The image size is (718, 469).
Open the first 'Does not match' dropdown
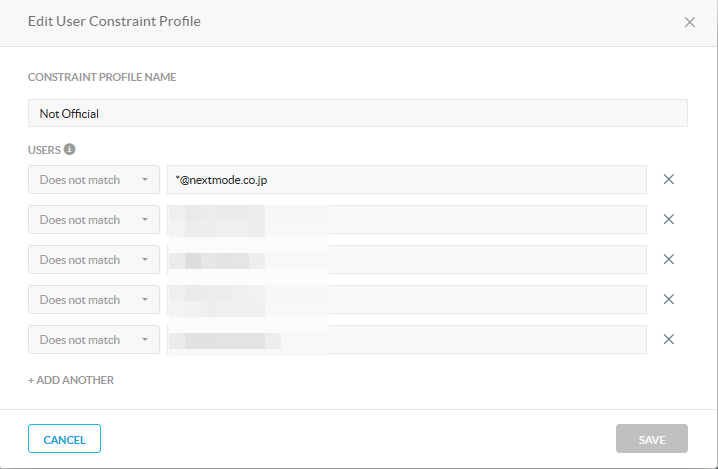(x=94, y=180)
